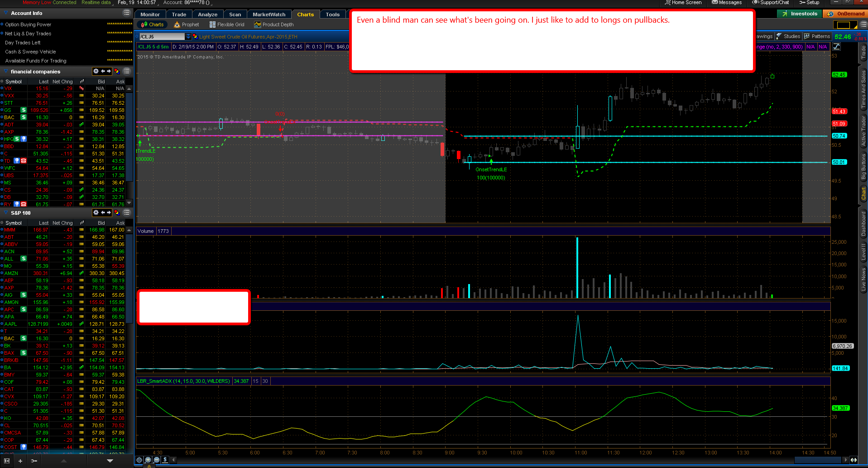Zoom in on the chart

148,460
